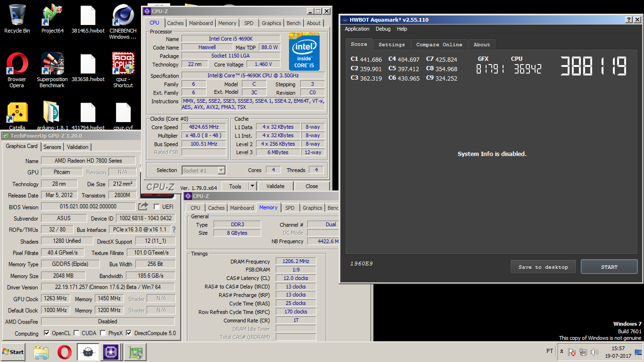
Task: Open the Settings tab in Aquamark
Action: pos(392,44)
